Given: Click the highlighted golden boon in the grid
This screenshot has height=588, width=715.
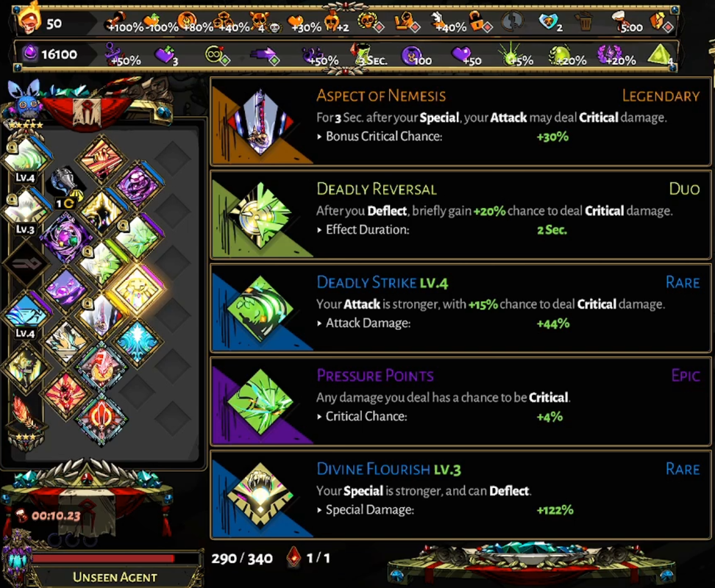Looking at the screenshot, I should tap(137, 289).
